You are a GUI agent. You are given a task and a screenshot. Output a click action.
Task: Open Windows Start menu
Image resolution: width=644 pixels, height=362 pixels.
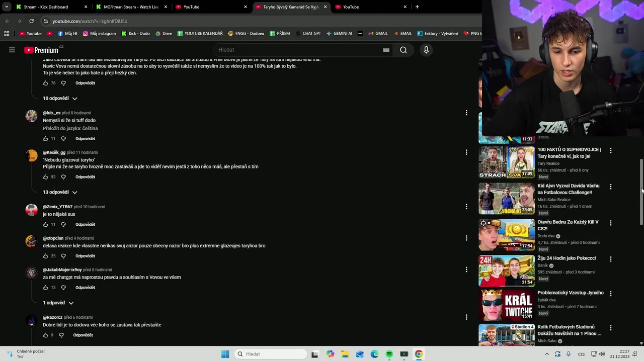[225, 354]
